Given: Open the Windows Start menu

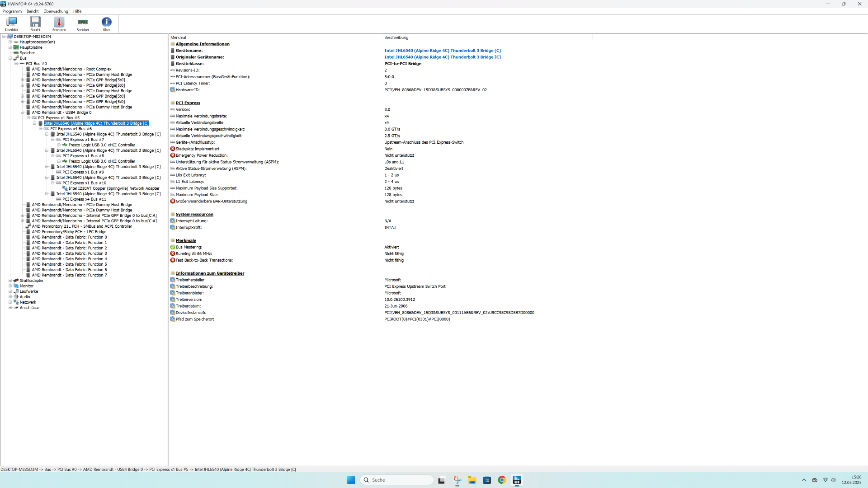Looking at the screenshot, I should coord(351,480).
